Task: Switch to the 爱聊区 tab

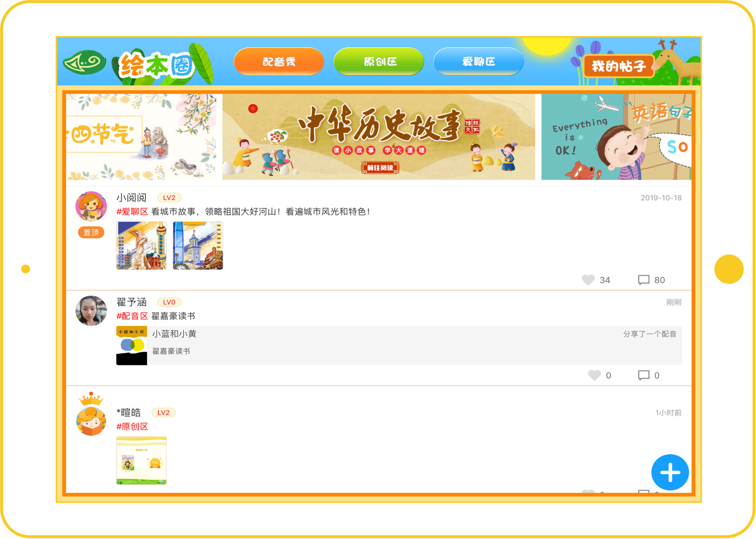Action: coord(478,62)
